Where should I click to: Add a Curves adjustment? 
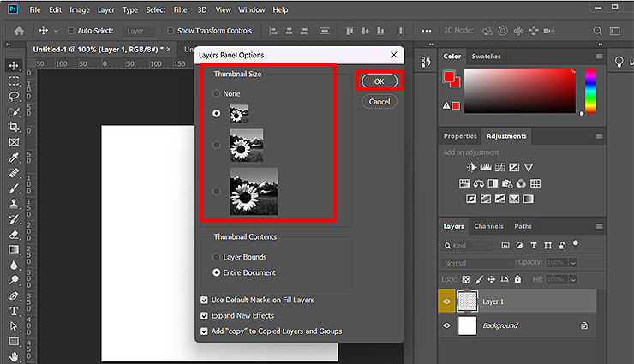click(500, 167)
